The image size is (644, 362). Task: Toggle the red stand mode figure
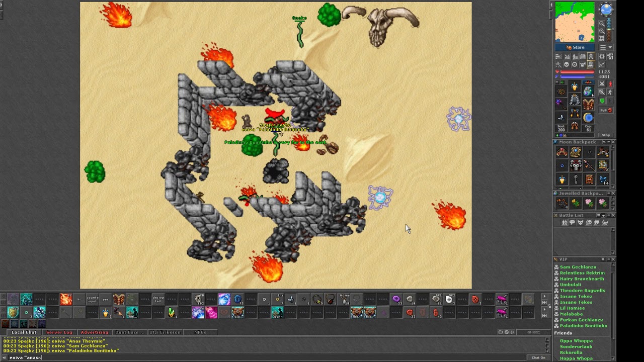coord(610,83)
